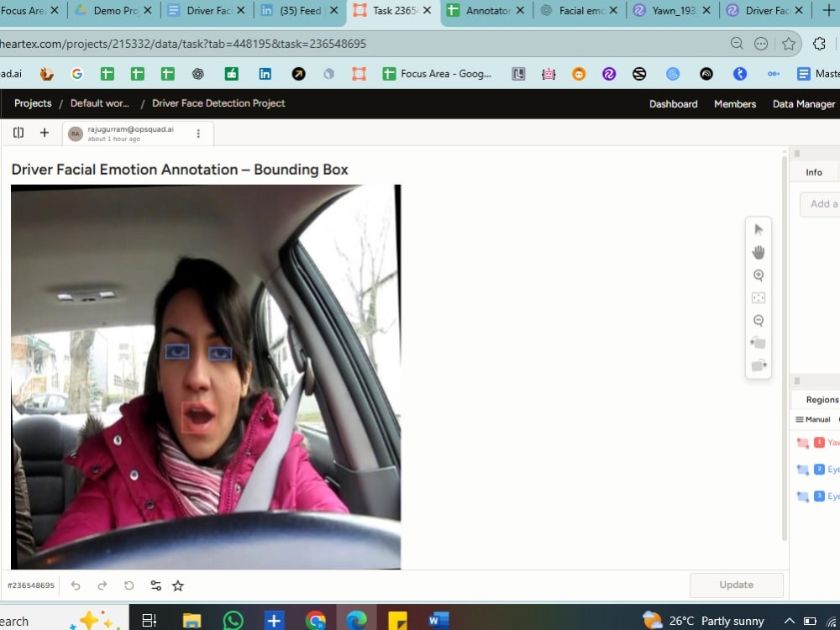
Task: Click the Update button
Action: pos(736,585)
